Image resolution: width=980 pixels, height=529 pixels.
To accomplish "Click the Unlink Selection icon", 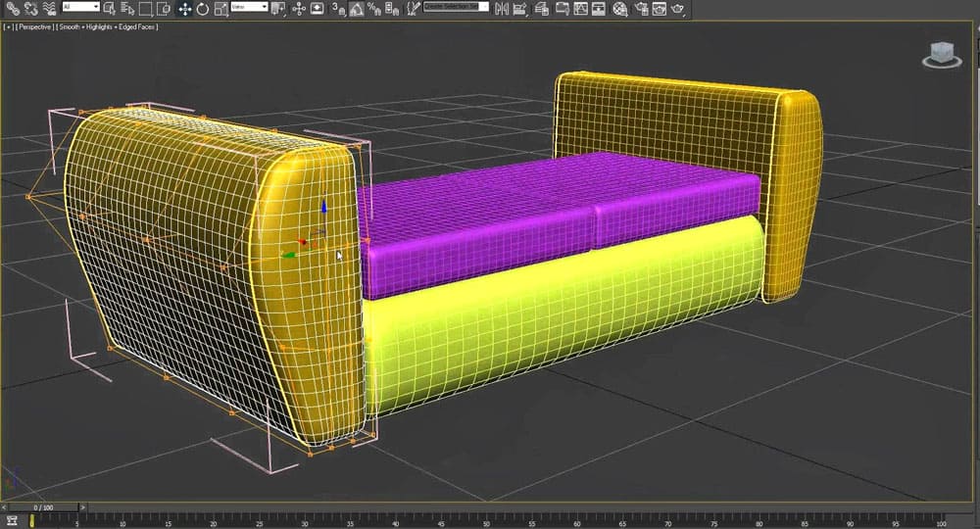I will [29, 8].
